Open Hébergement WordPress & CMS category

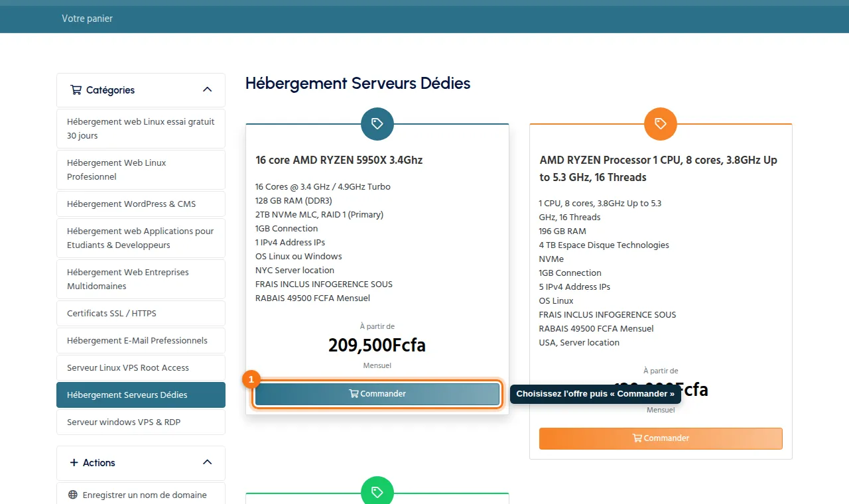[x=141, y=204]
